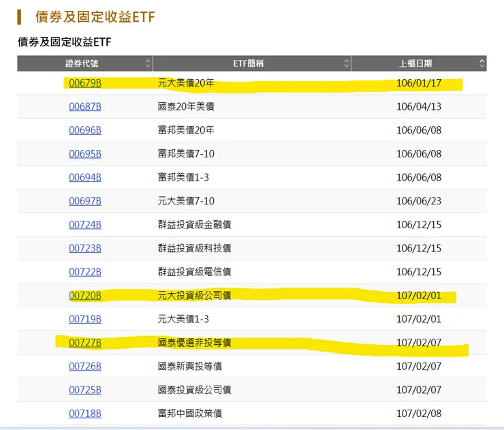
Task: Click the date in the 00724B row
Action: pyautogui.click(x=419, y=224)
